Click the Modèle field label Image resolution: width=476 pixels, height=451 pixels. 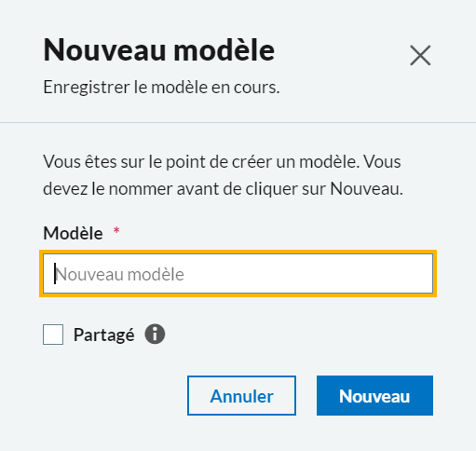73,233
